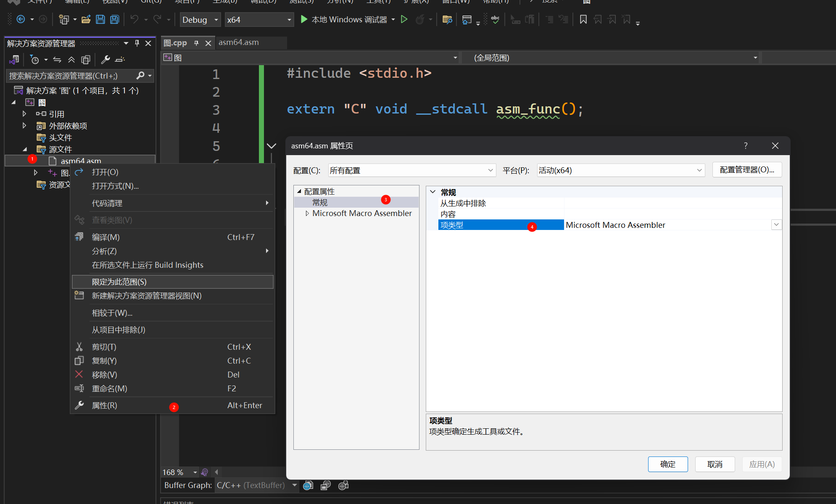
Task: Toggle bookmark with the bookmark icon
Action: click(x=583, y=19)
